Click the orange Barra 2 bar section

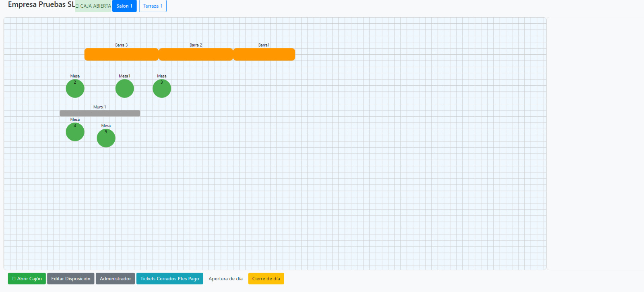tap(196, 54)
